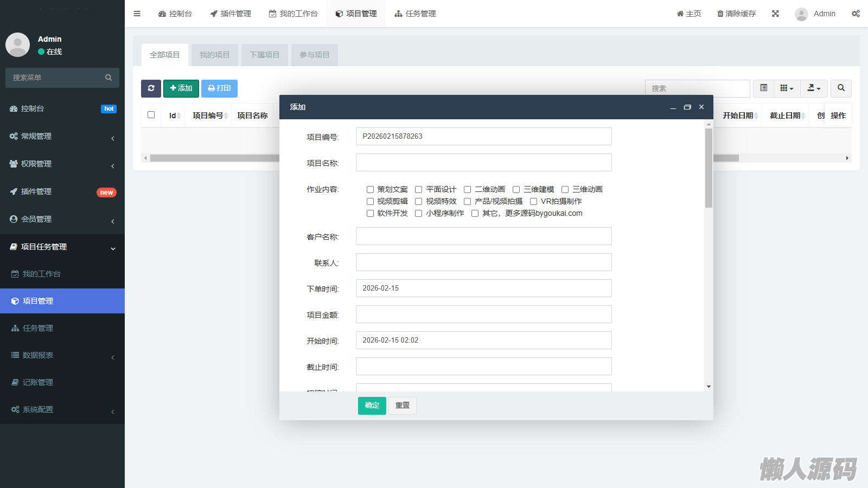Open the settings gears icon at top right
Screen dimensions: 868x488
coord(856,14)
